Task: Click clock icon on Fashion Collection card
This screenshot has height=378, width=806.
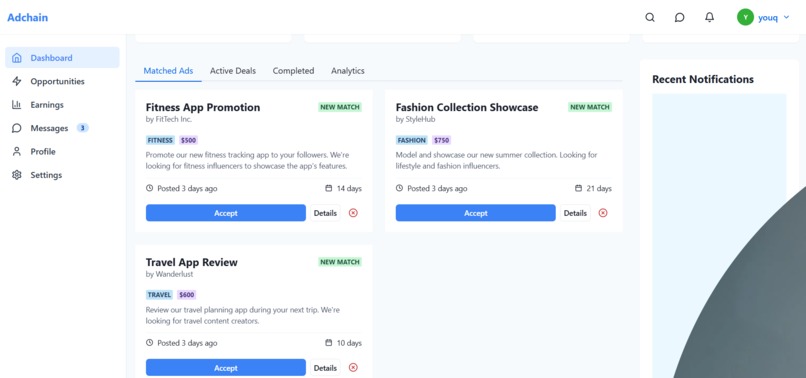Action: (x=399, y=188)
